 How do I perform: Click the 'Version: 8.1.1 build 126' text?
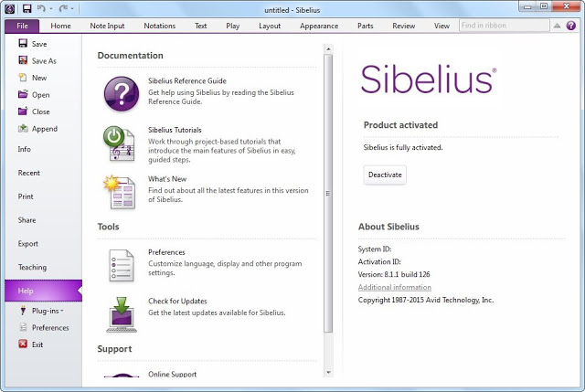point(394,274)
